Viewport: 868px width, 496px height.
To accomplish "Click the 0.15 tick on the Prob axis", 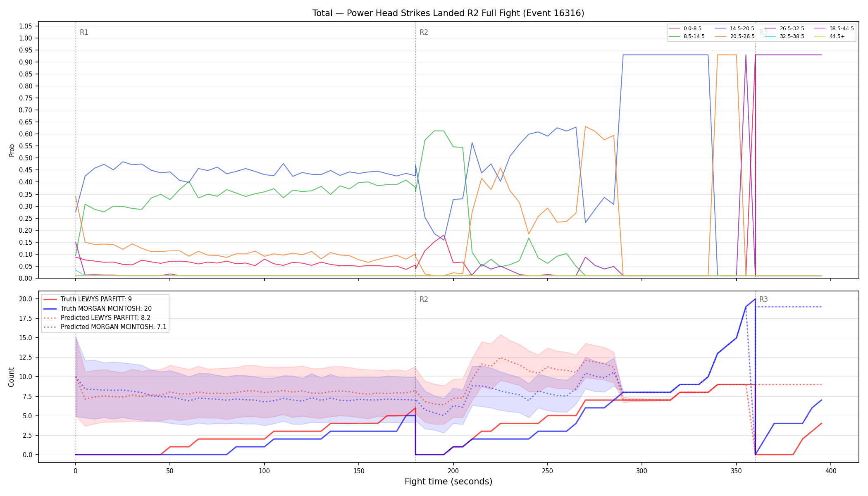I will point(25,242).
